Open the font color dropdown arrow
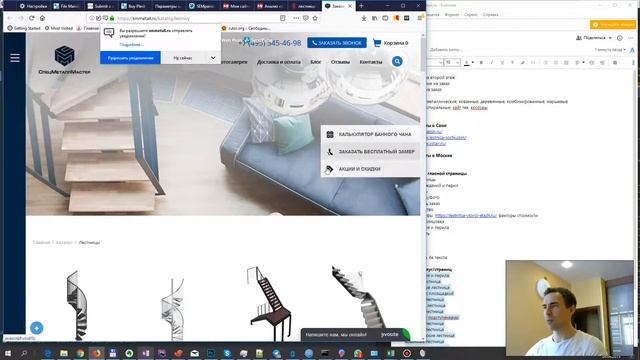Viewport: 640px width, 360px height. tap(473, 62)
